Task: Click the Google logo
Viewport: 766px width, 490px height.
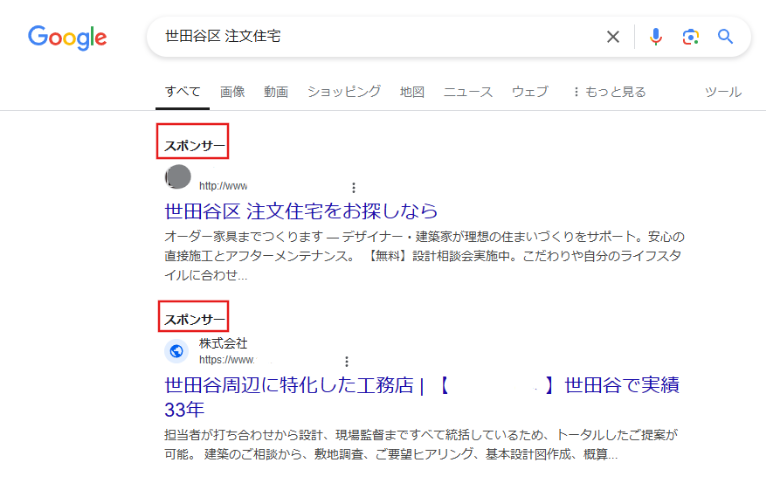Action: pyautogui.click(x=67, y=37)
